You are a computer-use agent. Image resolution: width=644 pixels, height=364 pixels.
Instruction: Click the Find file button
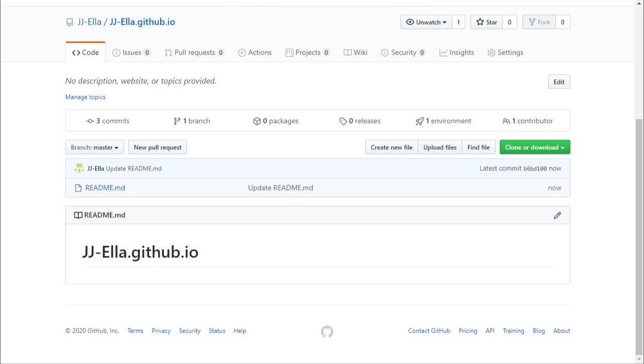pos(479,147)
